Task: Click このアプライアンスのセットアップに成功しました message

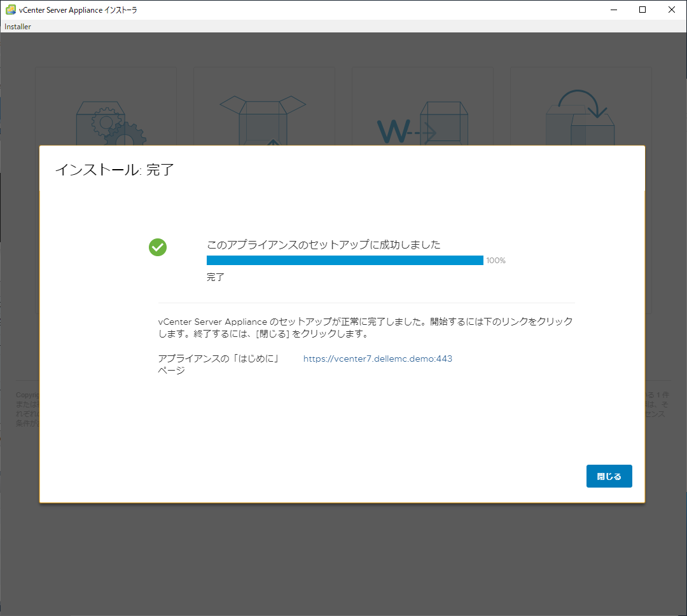Action: (x=324, y=244)
